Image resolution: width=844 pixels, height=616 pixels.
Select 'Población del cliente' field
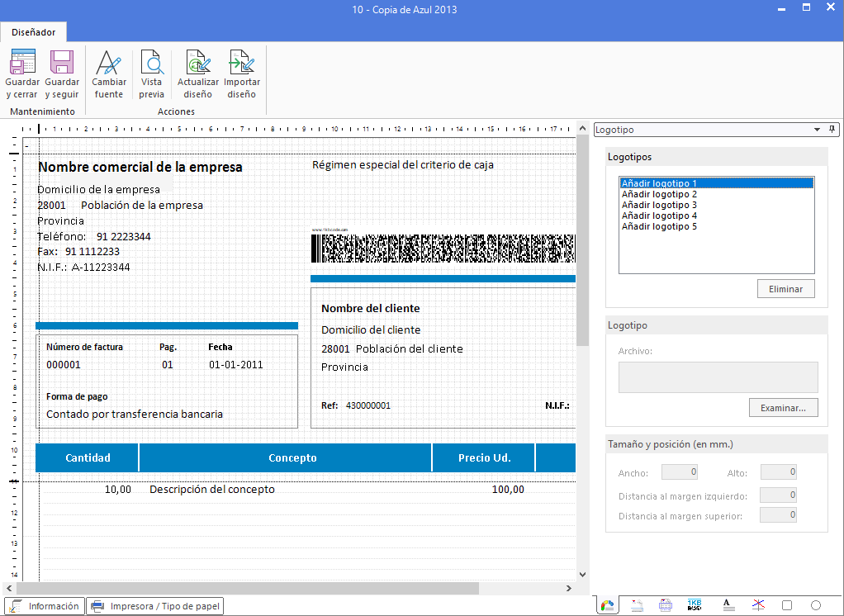pyautogui.click(x=409, y=348)
